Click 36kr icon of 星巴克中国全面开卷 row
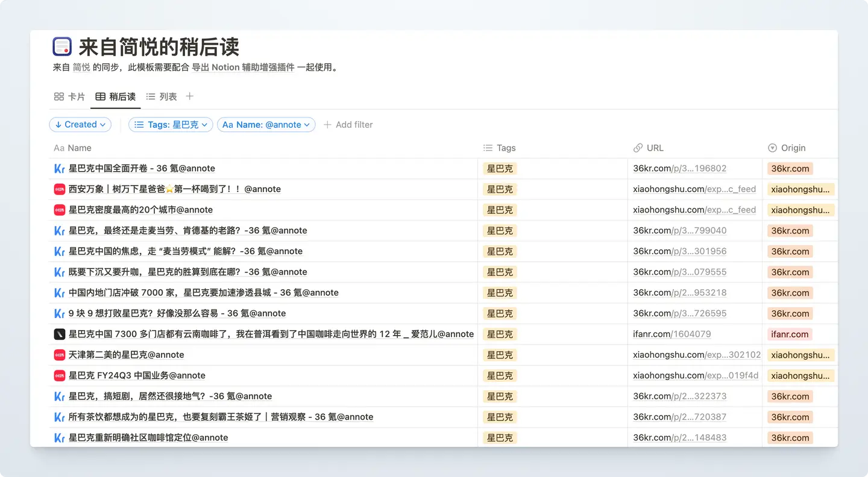 (x=59, y=169)
